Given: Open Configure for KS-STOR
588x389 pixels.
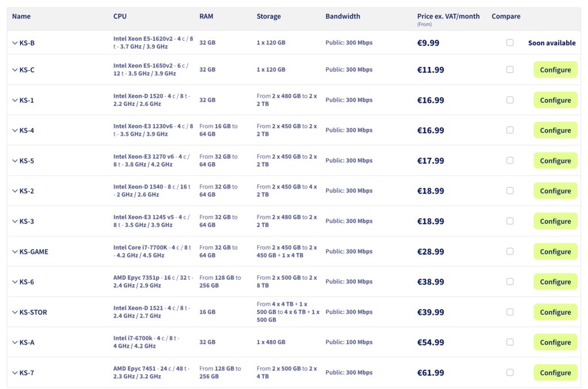Looking at the screenshot, I should click(555, 312).
